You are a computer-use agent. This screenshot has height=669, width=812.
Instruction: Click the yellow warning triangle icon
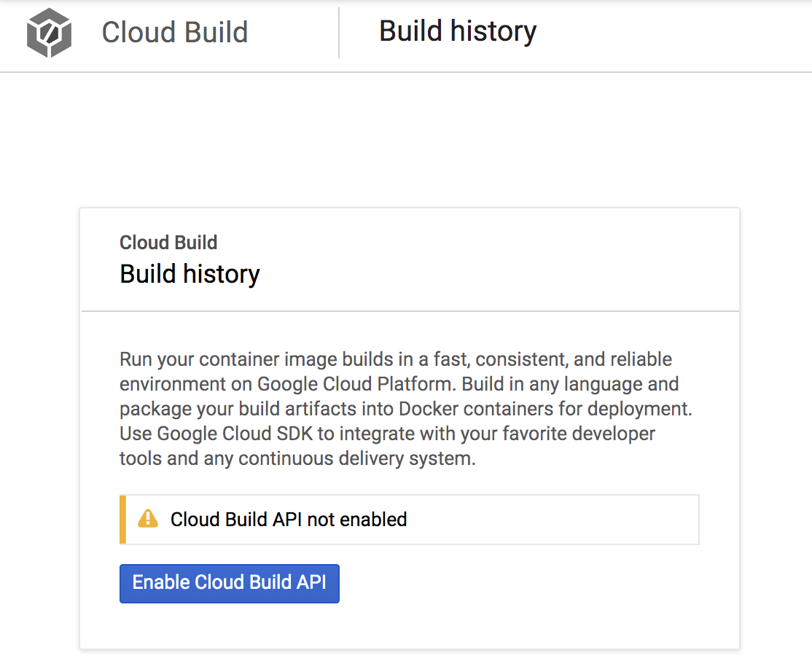(148, 519)
